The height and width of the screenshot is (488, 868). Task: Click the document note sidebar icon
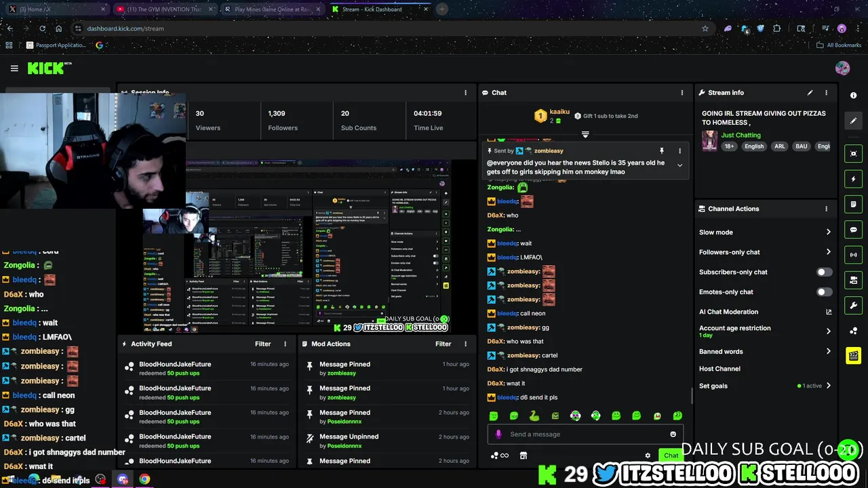pos(854,204)
